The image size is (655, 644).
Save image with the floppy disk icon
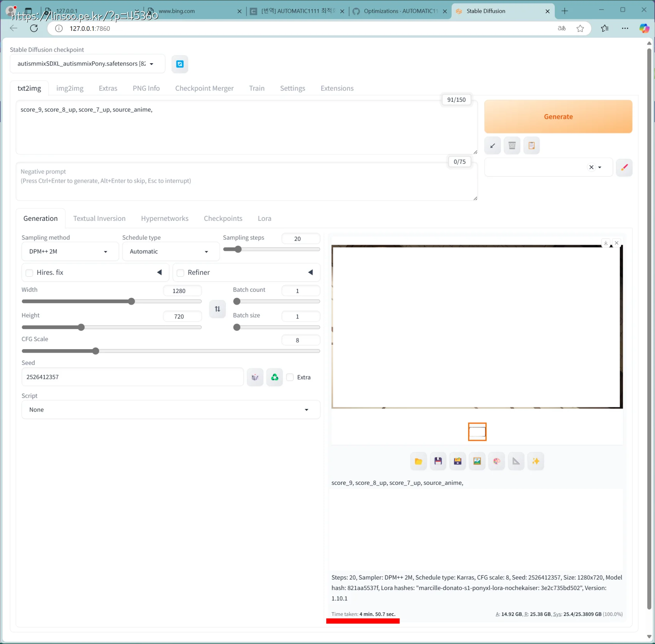(438, 461)
